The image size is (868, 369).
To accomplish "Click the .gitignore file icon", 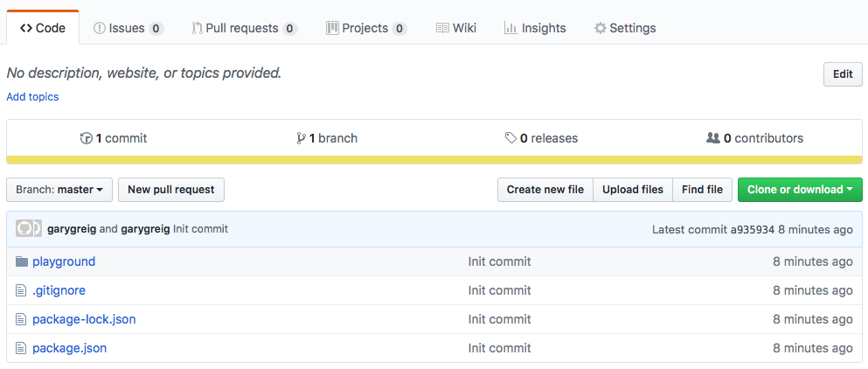I will [22, 290].
